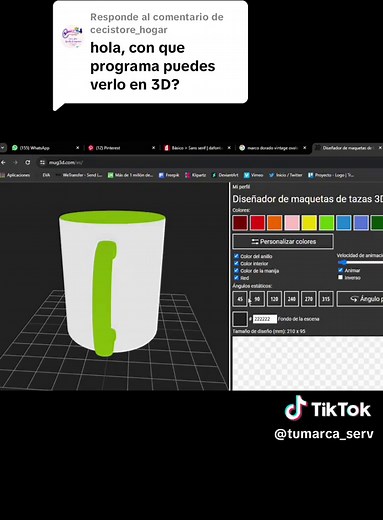The image size is (383, 520).
Task: Click the transparent design upload canvas
Action: click(307, 363)
